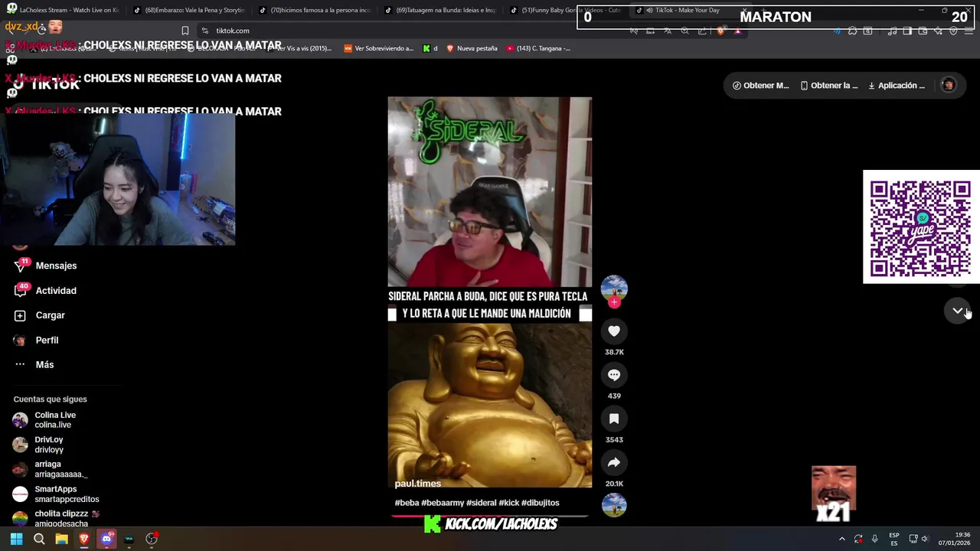The width and height of the screenshot is (980, 551).
Task: Click Aplicación ... download button
Action: coord(896,86)
